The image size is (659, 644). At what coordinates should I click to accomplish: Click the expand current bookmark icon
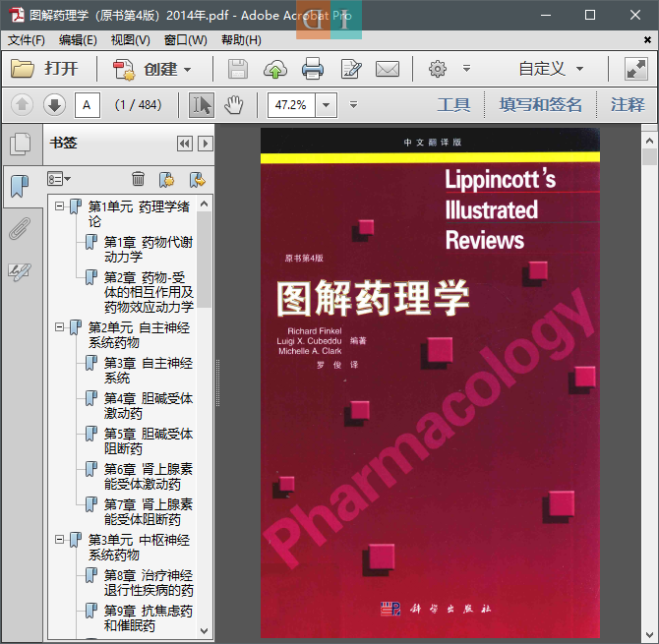(x=197, y=179)
